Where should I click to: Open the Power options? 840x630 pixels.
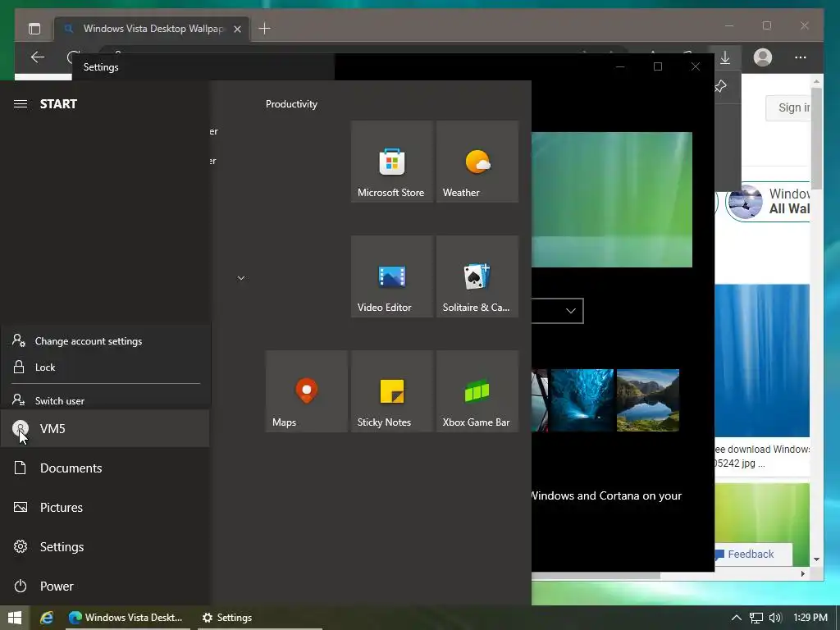pos(105,586)
